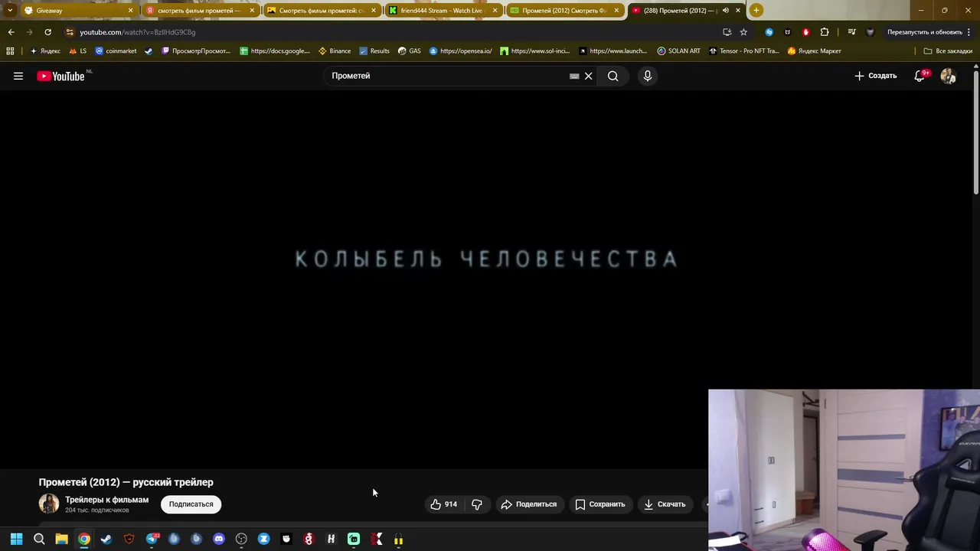
Task: Open Яндекс Маркет bookmark
Action: [x=814, y=51]
